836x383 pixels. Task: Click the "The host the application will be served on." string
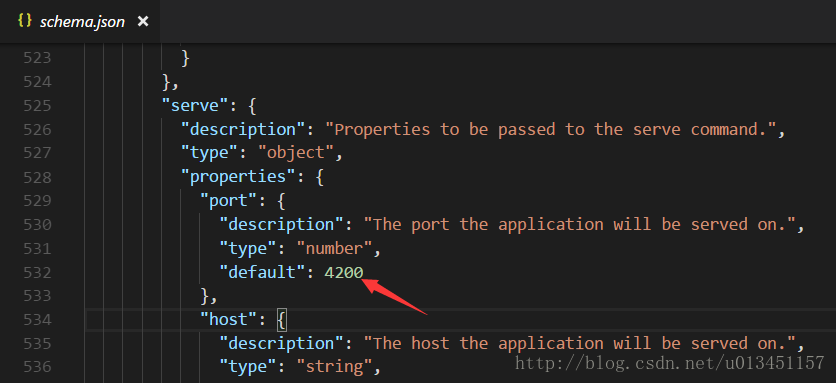[x=579, y=344]
